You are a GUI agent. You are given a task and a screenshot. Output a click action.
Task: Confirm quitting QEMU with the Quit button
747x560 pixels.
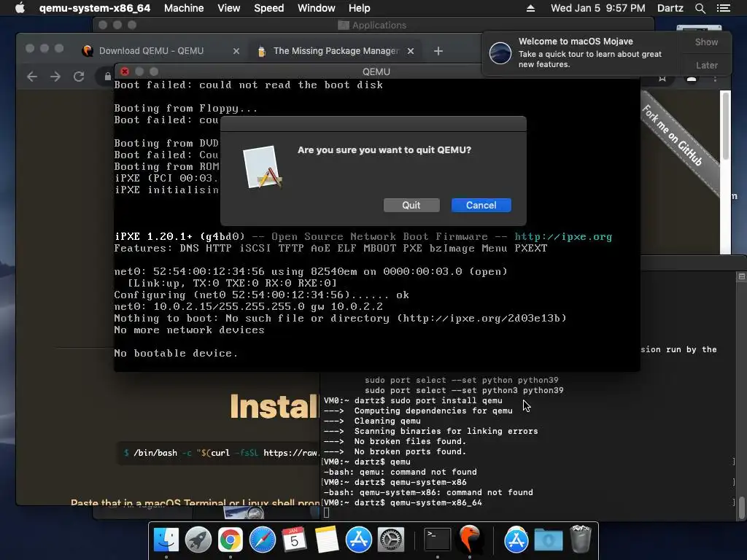click(x=411, y=205)
